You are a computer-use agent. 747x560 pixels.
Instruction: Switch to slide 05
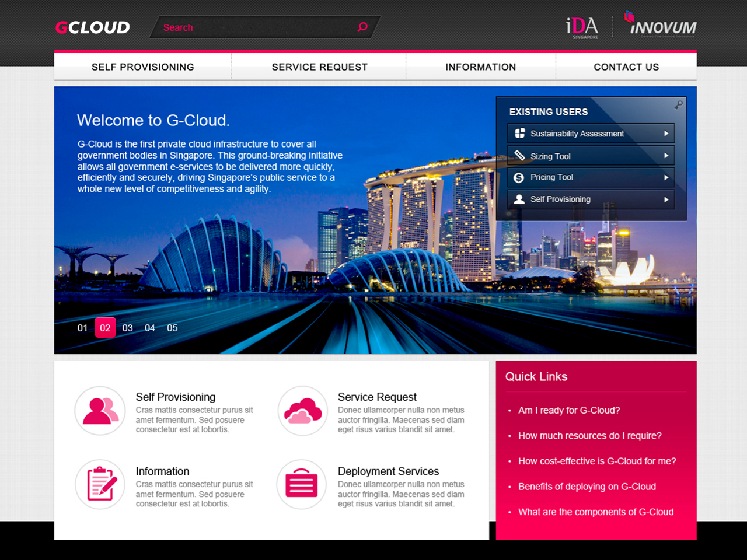[172, 328]
